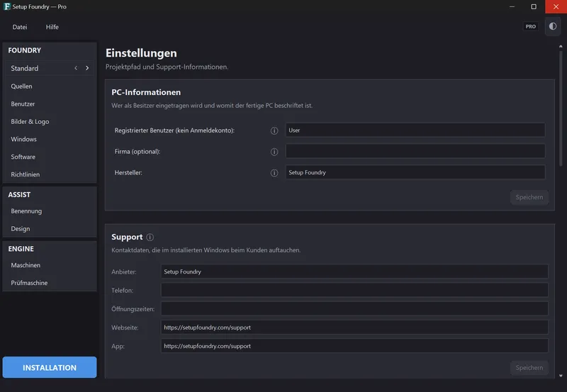The image size is (567, 392).
Task: Click scrollbar down arrow
Action: pyautogui.click(x=561, y=376)
